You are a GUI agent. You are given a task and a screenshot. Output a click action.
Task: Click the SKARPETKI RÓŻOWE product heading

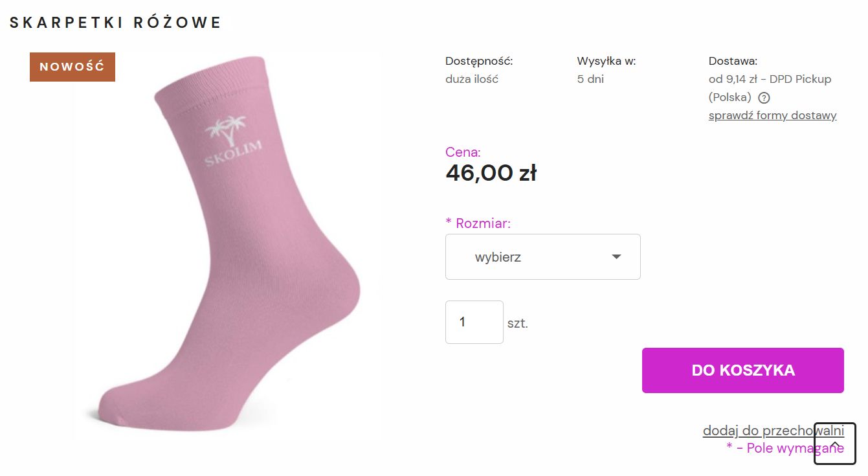click(x=116, y=23)
